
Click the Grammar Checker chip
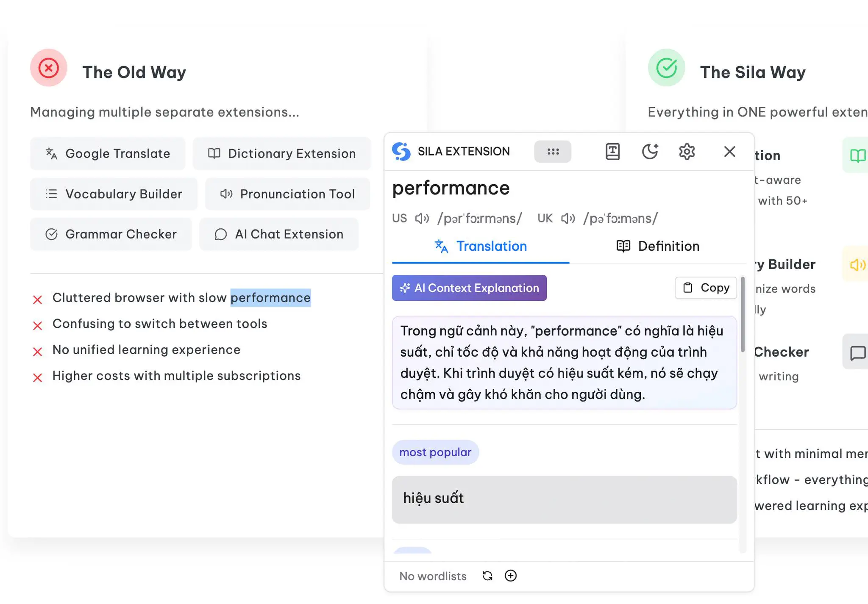pyautogui.click(x=111, y=234)
